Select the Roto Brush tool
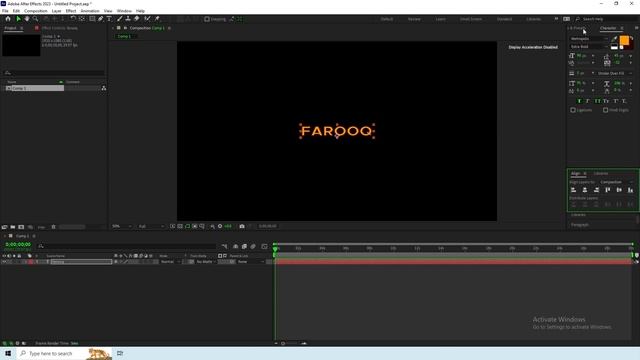Image resolution: width=640 pixels, height=360 pixels. click(x=147, y=19)
